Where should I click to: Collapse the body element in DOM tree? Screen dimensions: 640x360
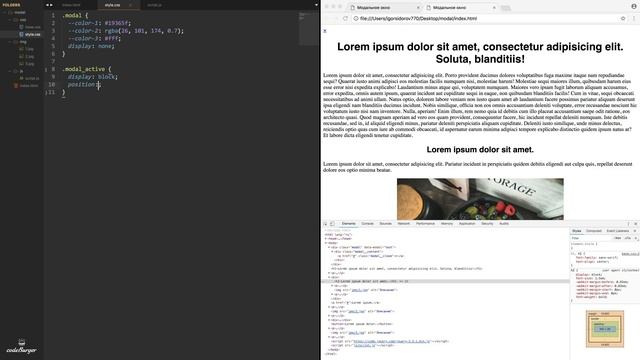tap(327, 243)
